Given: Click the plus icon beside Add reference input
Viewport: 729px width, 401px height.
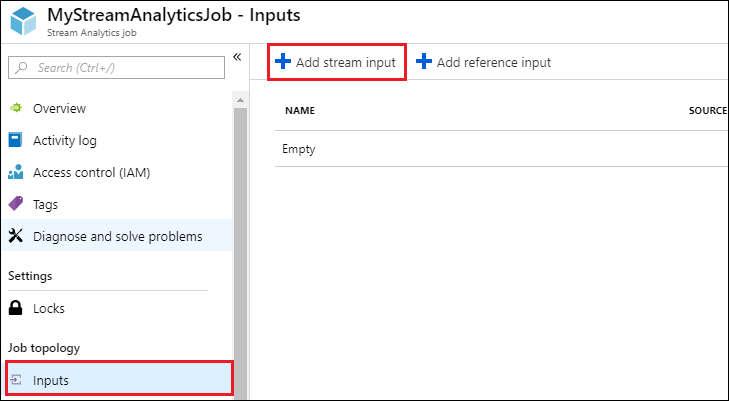Looking at the screenshot, I should click(424, 61).
